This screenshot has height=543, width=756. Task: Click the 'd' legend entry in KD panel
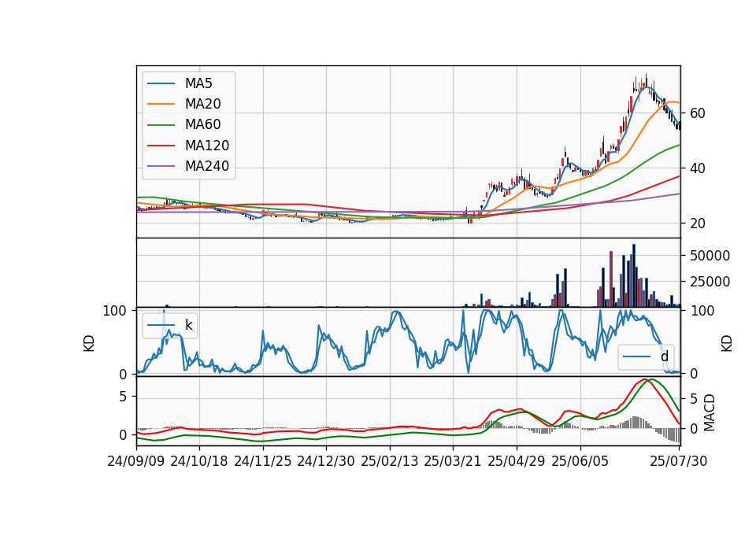pyautogui.click(x=646, y=356)
